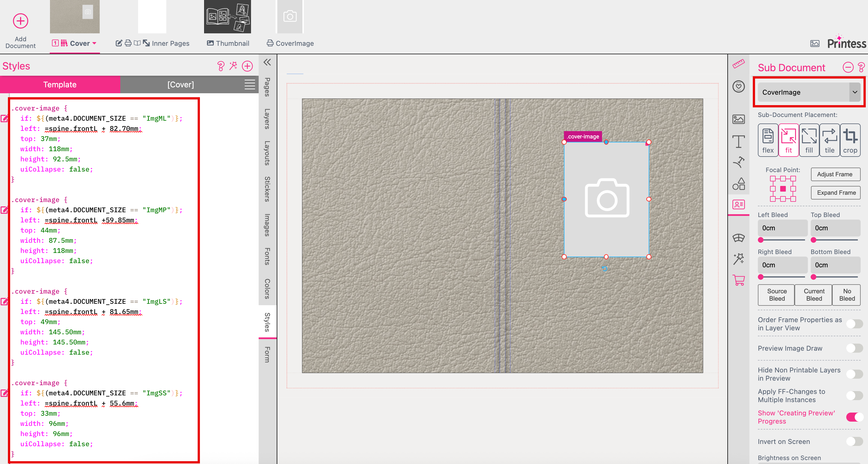This screenshot has height=464, width=868.
Task: Toggle Order Frame Properties as in Layer View
Action: click(x=854, y=324)
